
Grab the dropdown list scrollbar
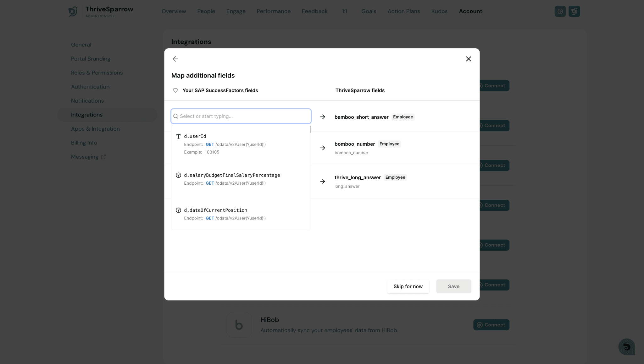(310, 129)
